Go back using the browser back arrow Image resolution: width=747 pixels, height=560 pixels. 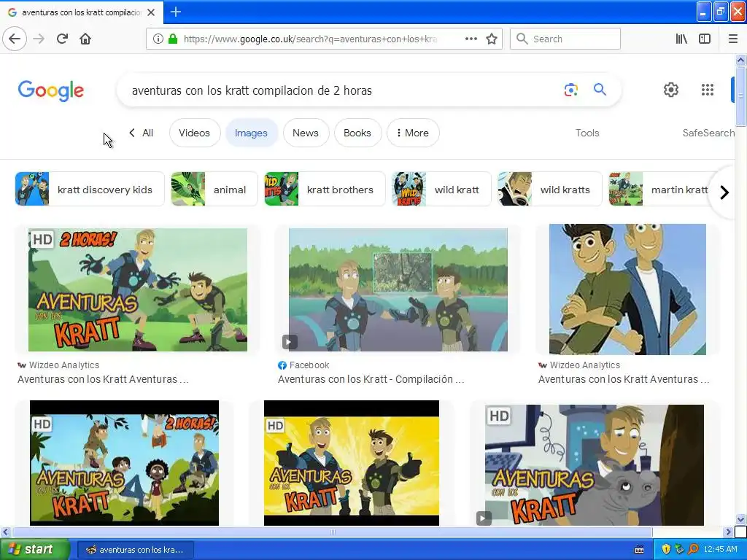click(x=15, y=39)
